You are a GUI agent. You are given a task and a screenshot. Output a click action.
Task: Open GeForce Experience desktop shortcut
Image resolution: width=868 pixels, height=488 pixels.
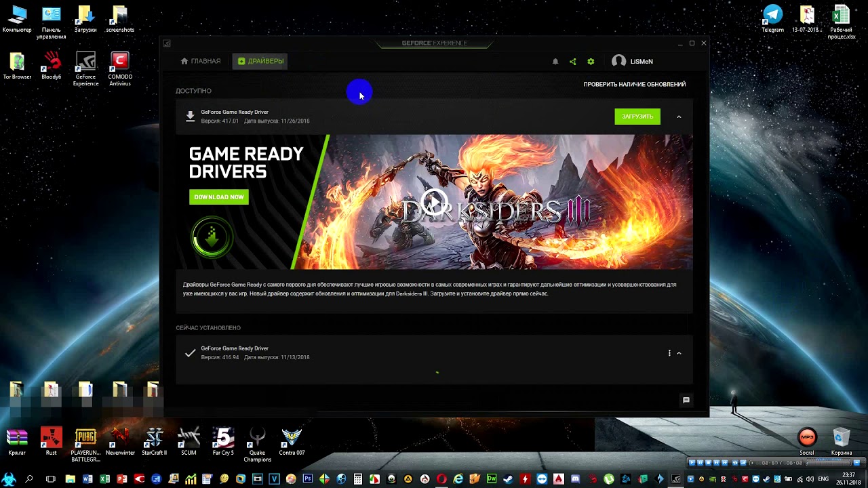(x=85, y=69)
